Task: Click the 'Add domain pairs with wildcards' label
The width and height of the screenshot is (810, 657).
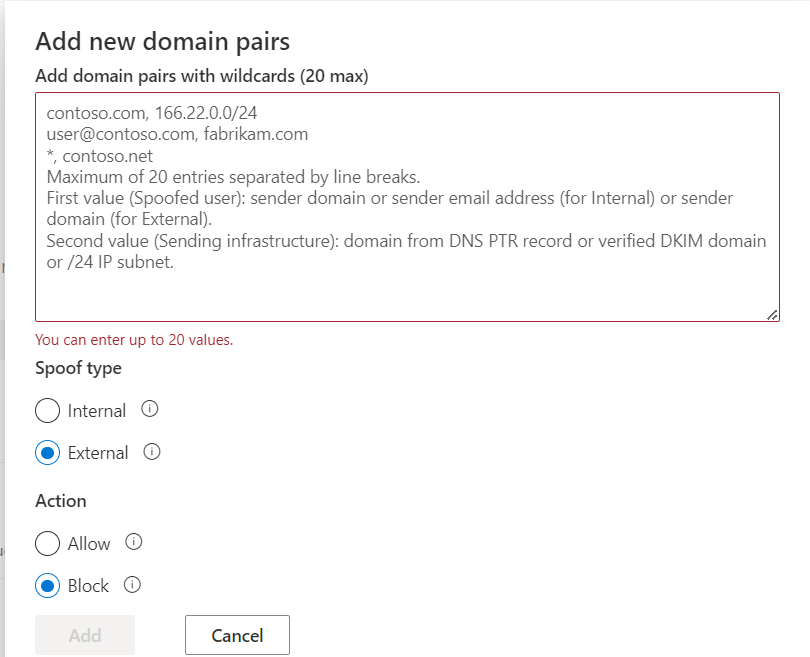Action: coord(202,76)
